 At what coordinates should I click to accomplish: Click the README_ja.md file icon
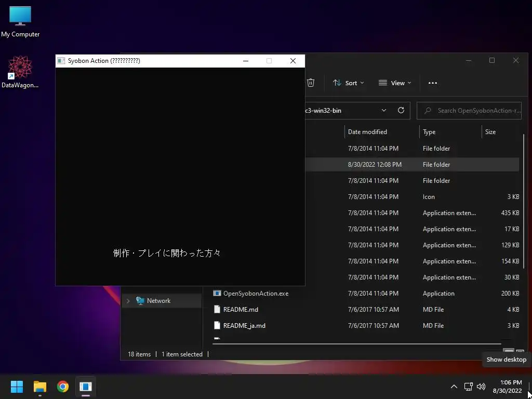click(x=217, y=326)
